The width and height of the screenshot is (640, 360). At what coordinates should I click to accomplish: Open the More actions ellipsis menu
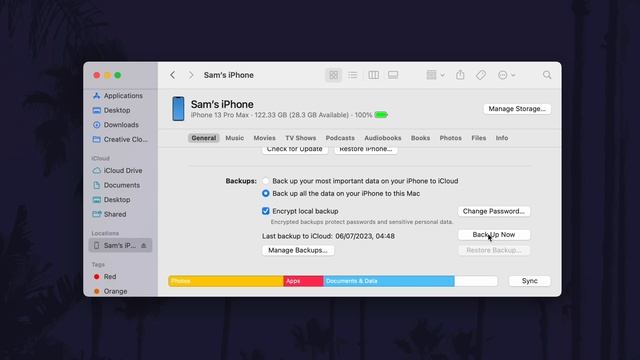point(507,75)
